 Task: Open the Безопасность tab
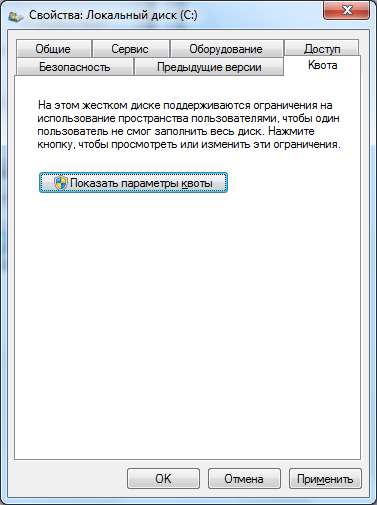(x=75, y=67)
